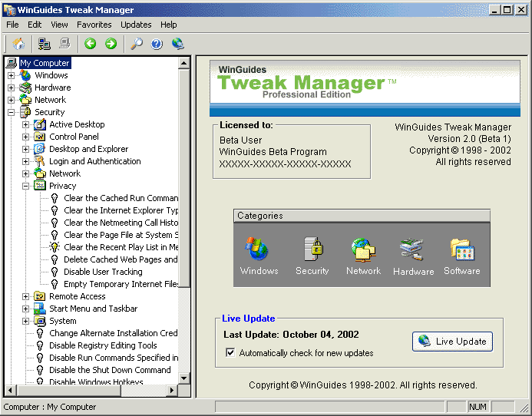Open the Edit menu
The width and height of the screenshot is (532, 416).
[35, 25]
